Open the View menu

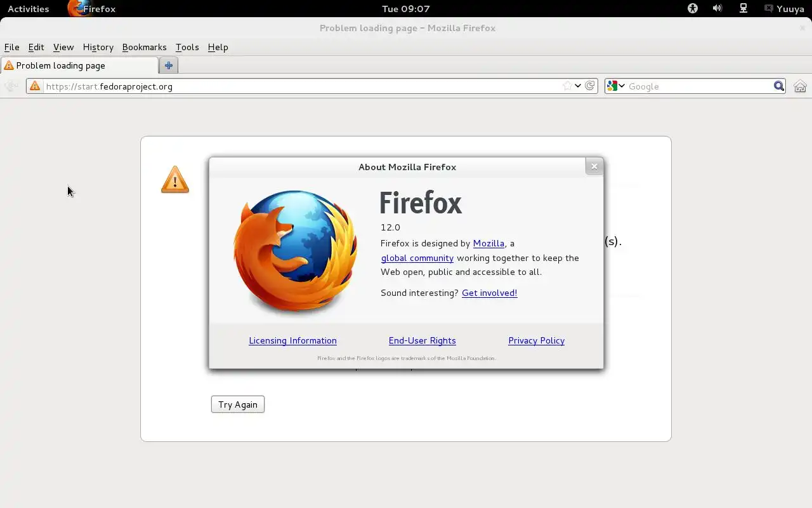63,47
